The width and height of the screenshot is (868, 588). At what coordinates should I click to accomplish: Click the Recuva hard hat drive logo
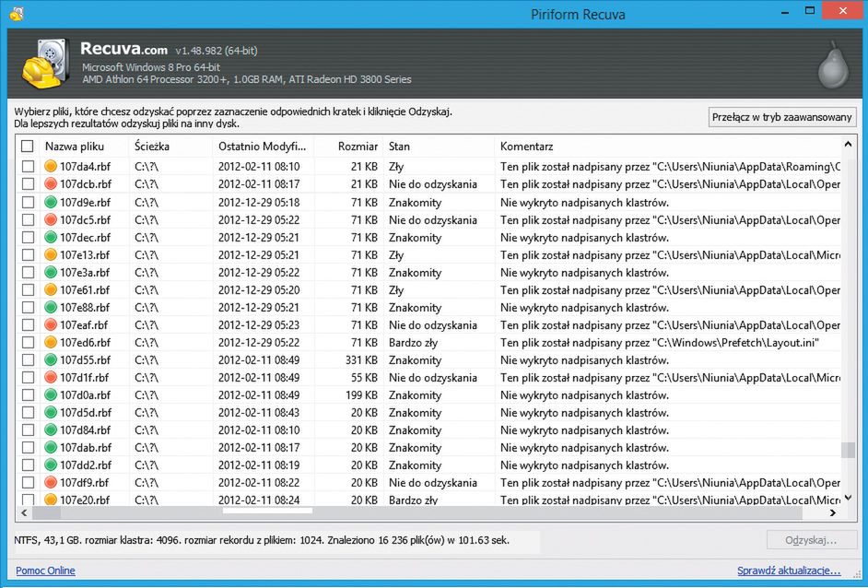pos(46,64)
